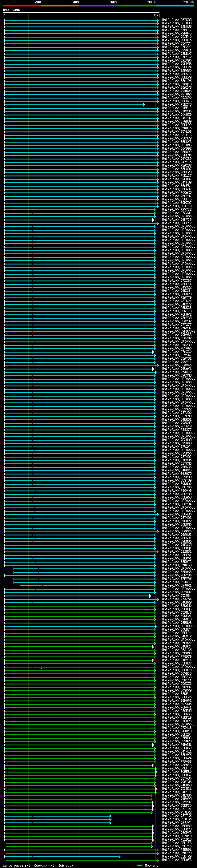Select hit label UniRef100_P61619
Screen dimensions: 197x868
click(x=177, y=426)
